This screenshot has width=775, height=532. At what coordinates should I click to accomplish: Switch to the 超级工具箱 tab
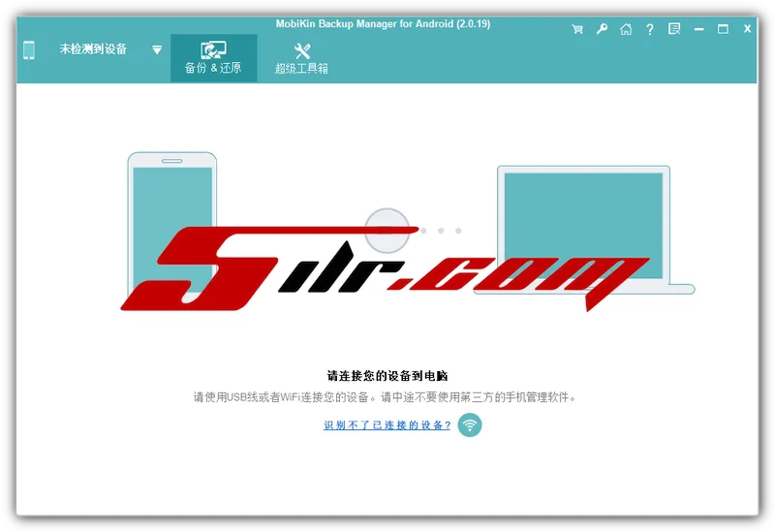(301, 58)
